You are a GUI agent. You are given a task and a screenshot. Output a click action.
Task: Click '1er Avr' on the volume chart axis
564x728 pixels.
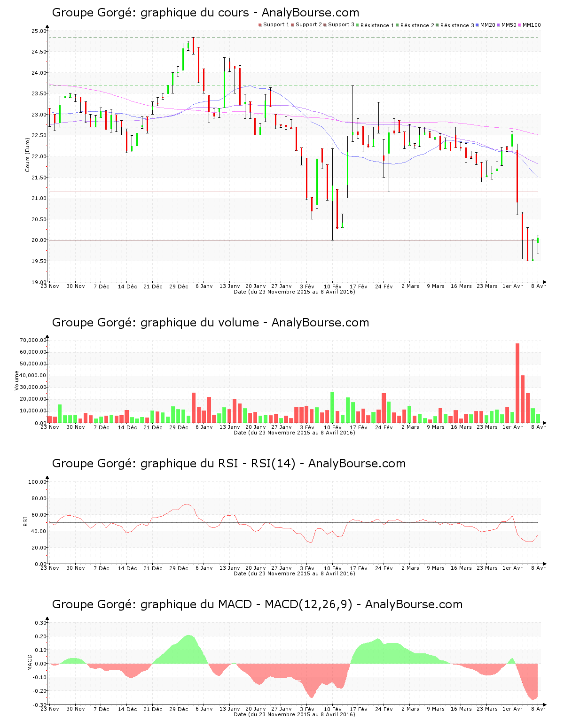point(512,427)
